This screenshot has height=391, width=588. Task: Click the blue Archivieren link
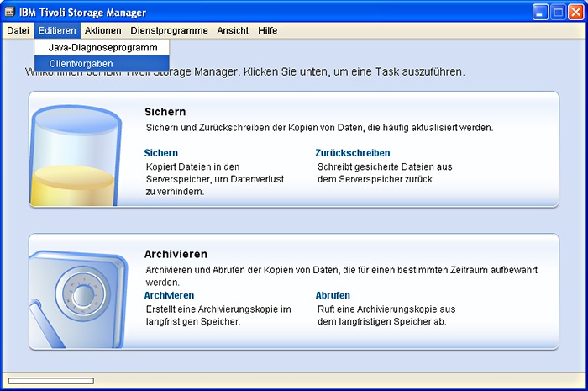169,296
